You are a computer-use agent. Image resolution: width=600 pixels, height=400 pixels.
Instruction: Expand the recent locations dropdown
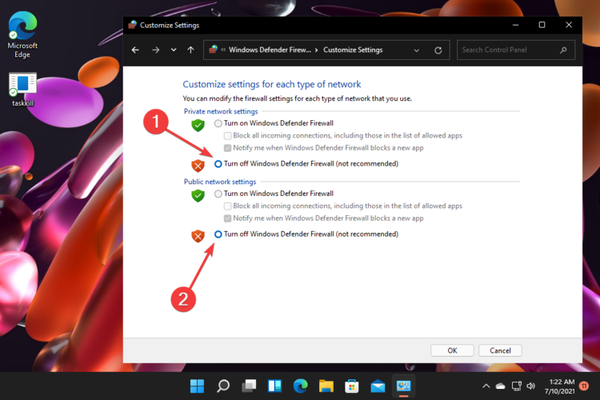[x=172, y=49]
